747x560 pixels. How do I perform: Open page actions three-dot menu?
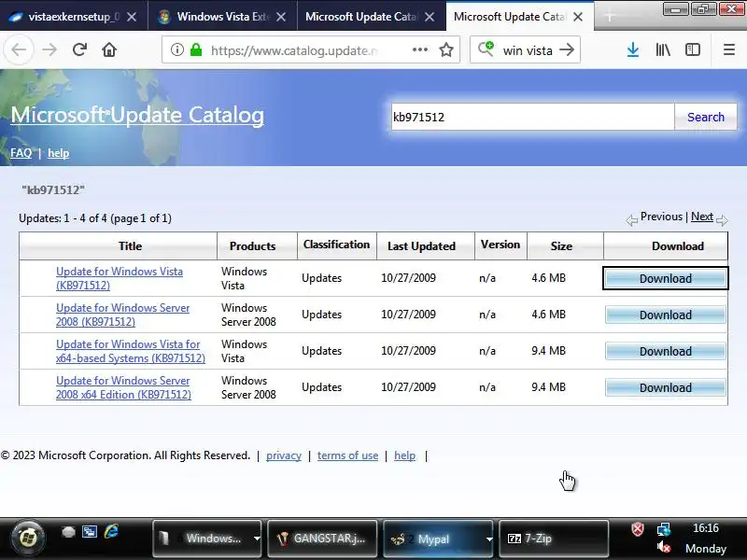click(419, 49)
